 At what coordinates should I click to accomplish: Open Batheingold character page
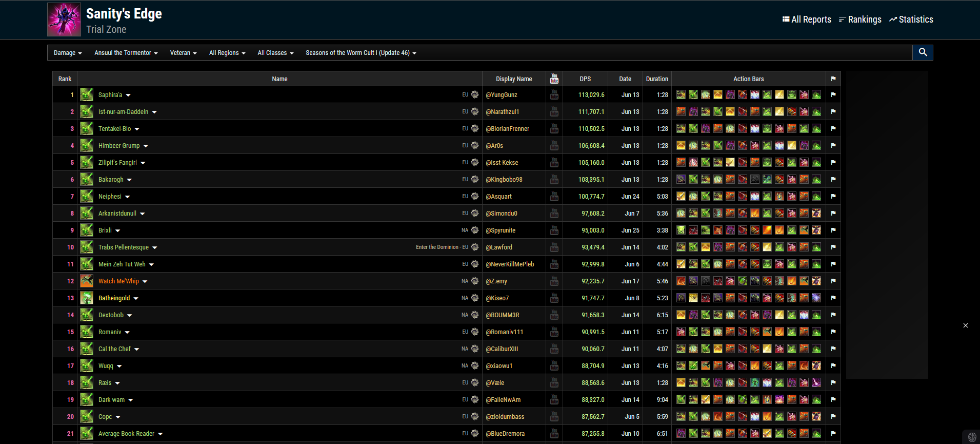[x=114, y=298]
